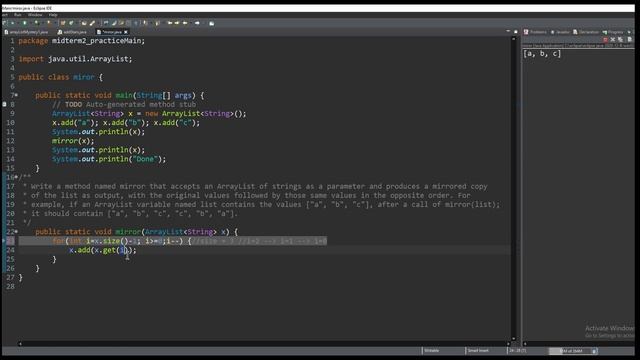Image resolution: width=640 pixels, height=360 pixels.
Task: Click line number 12 in the gutter
Action: pyautogui.click(x=10, y=141)
